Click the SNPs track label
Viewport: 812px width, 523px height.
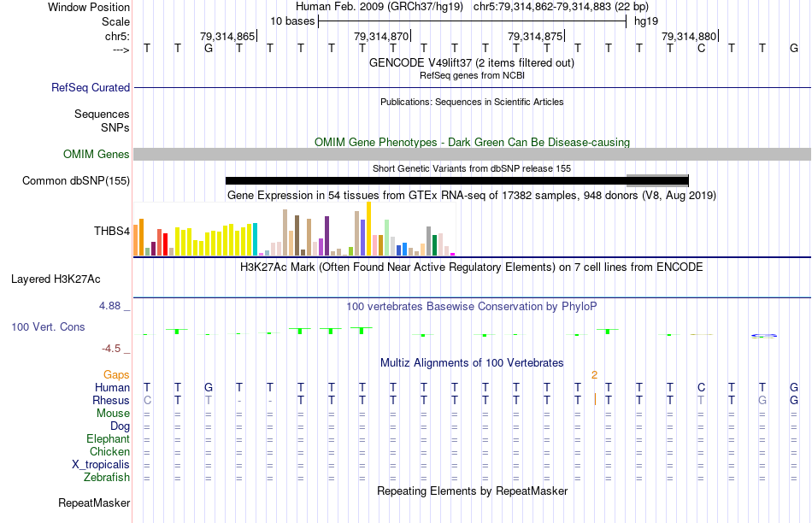point(115,127)
